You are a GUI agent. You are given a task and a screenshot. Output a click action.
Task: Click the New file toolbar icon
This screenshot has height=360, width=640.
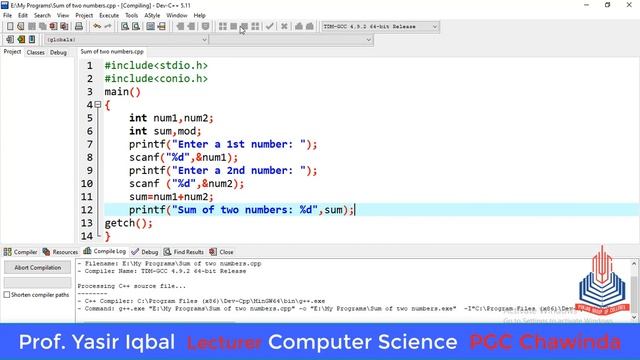click(10, 26)
